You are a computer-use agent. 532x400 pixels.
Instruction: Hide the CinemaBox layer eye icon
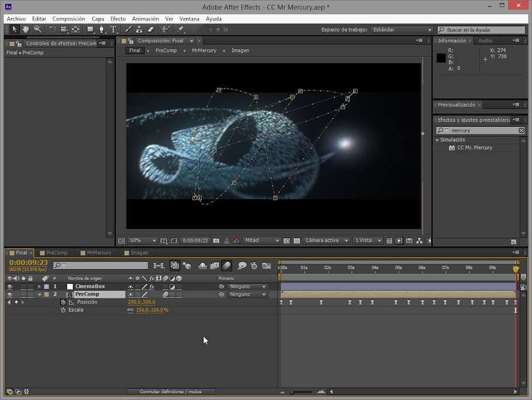[9, 287]
